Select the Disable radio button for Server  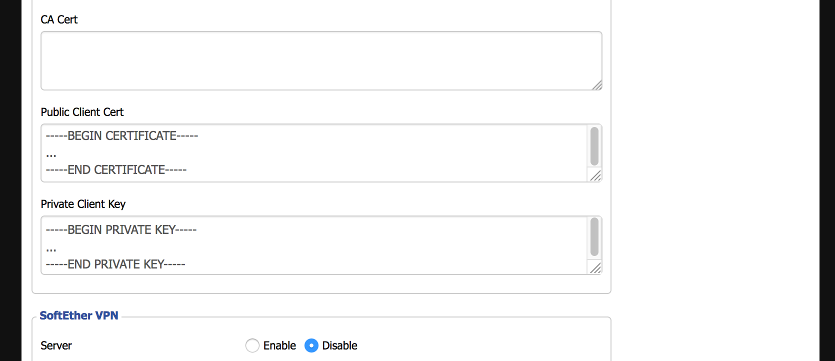pos(312,346)
